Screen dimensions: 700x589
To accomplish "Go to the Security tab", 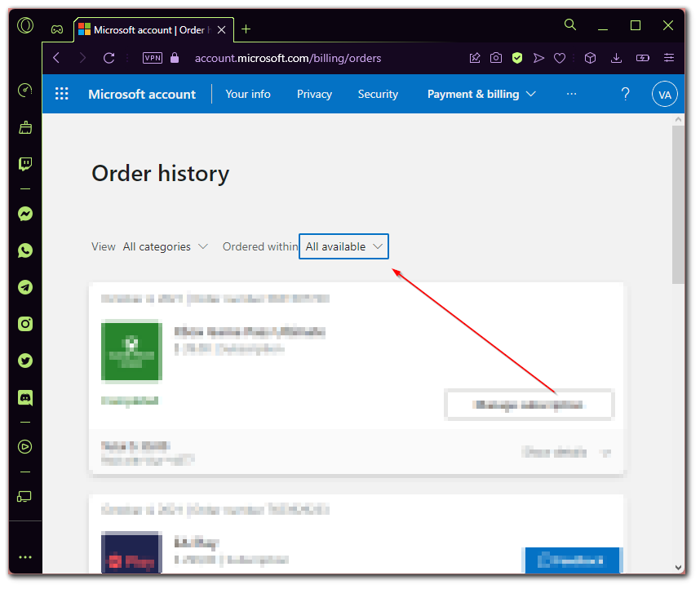I will pos(378,94).
